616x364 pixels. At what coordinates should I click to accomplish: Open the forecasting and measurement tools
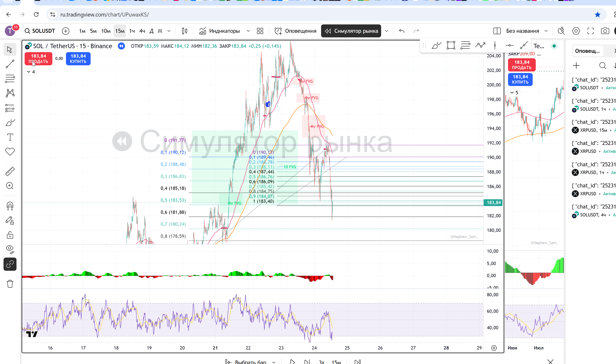(10, 108)
